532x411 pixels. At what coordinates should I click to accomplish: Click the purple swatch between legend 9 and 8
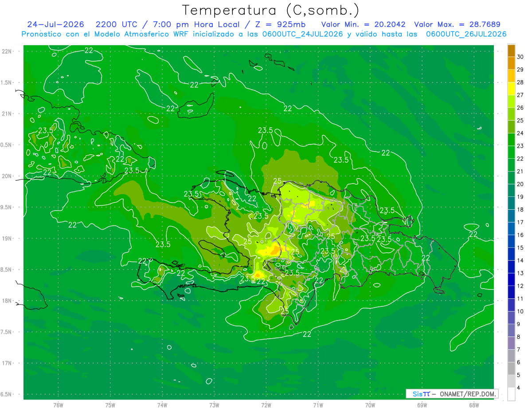pyautogui.click(x=511, y=331)
